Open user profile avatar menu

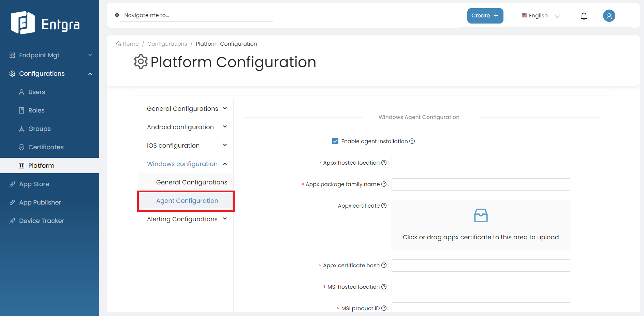pos(609,16)
